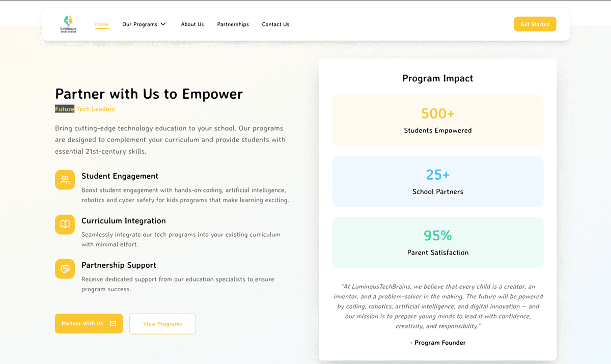Click the envelope icon on Partner With Us

tap(113, 324)
